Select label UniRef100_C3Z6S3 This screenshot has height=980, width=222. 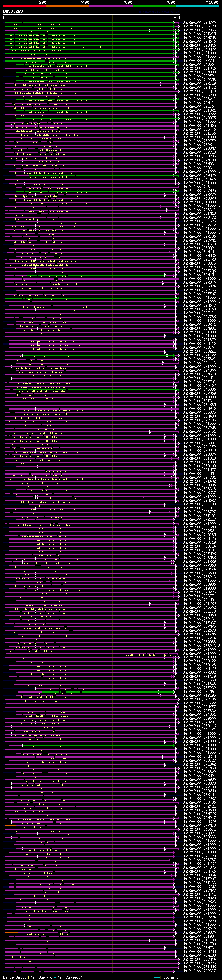pyautogui.click(x=199, y=630)
